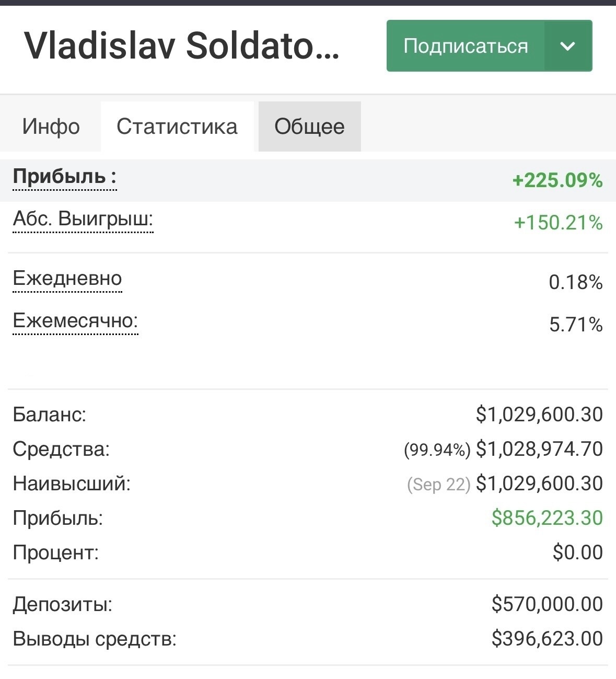Click the Ежемесячно label
616x679 pixels.
click(x=75, y=320)
